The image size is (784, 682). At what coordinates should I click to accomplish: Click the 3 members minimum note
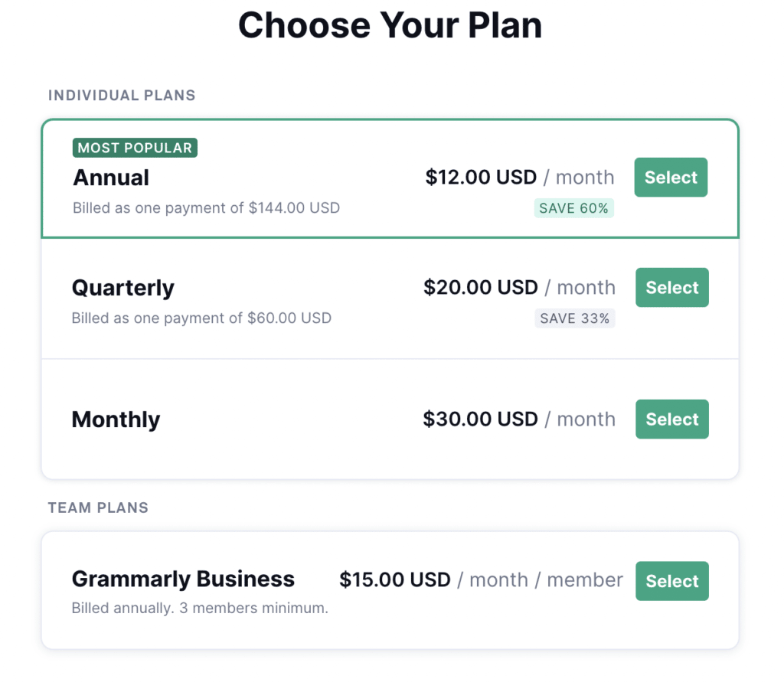tap(200, 608)
